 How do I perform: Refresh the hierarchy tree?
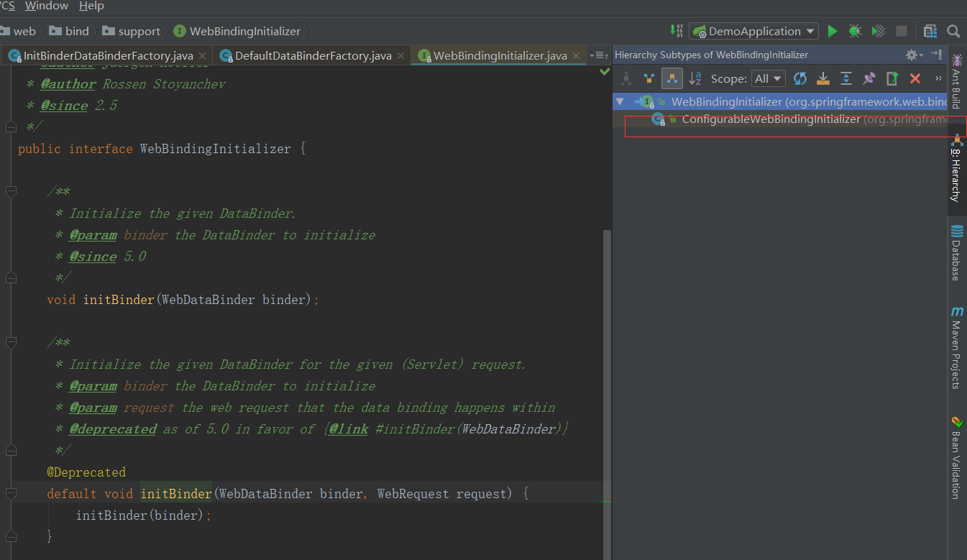800,78
